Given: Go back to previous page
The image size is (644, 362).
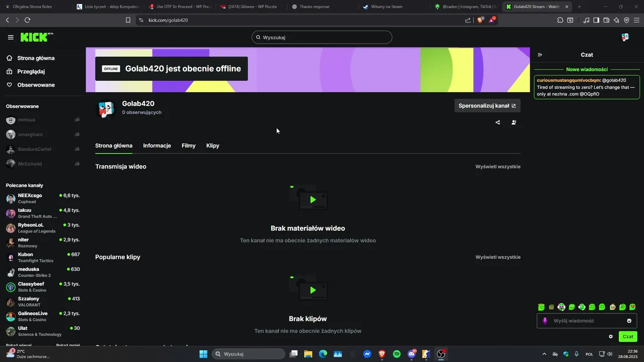Looking at the screenshot, I should pyautogui.click(x=7, y=20).
